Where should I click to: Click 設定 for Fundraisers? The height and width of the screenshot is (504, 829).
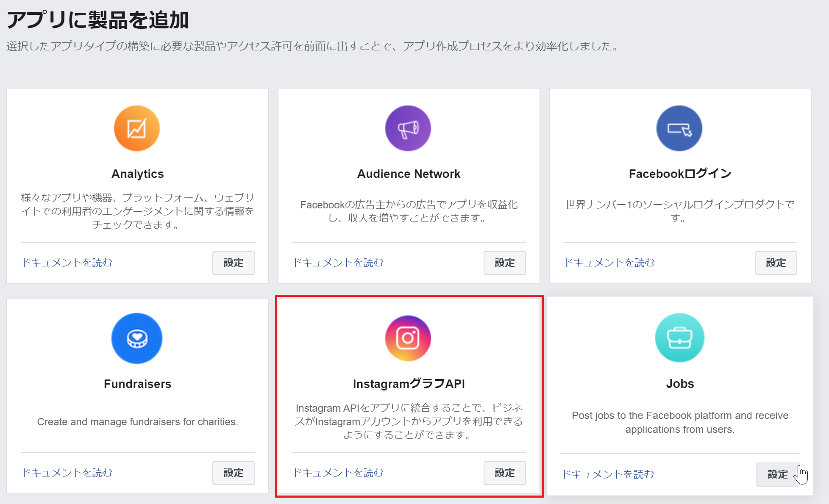click(x=234, y=473)
